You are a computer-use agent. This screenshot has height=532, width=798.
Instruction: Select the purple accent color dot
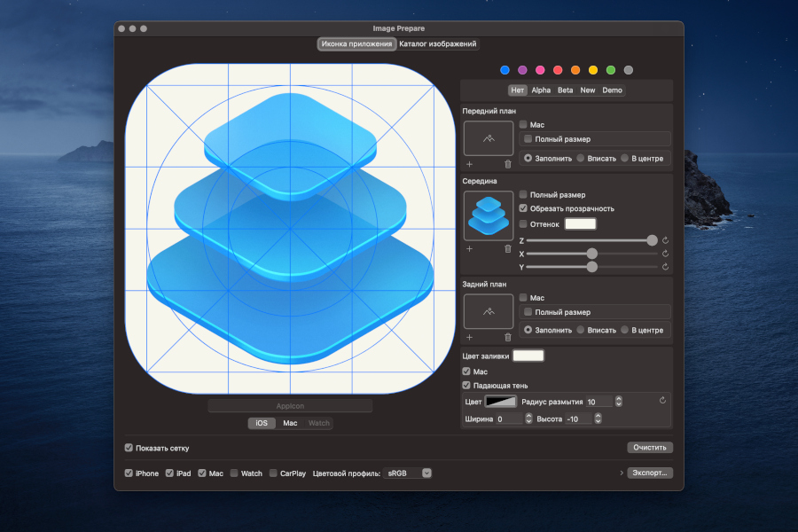point(522,70)
